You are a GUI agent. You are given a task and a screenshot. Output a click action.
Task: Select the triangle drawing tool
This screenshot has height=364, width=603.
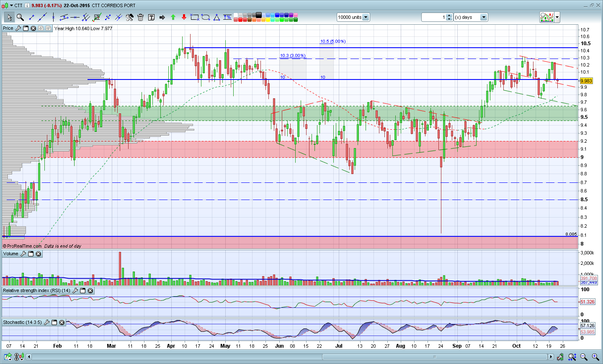pyautogui.click(x=216, y=17)
